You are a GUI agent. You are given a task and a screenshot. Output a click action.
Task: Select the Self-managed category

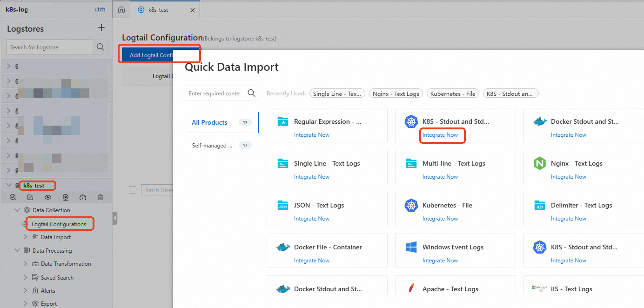tap(212, 146)
